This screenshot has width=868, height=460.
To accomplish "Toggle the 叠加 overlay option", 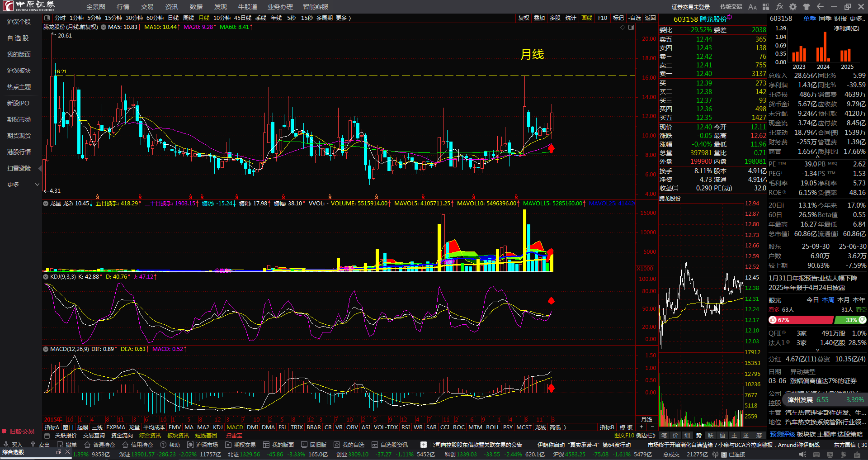I will pos(539,18).
